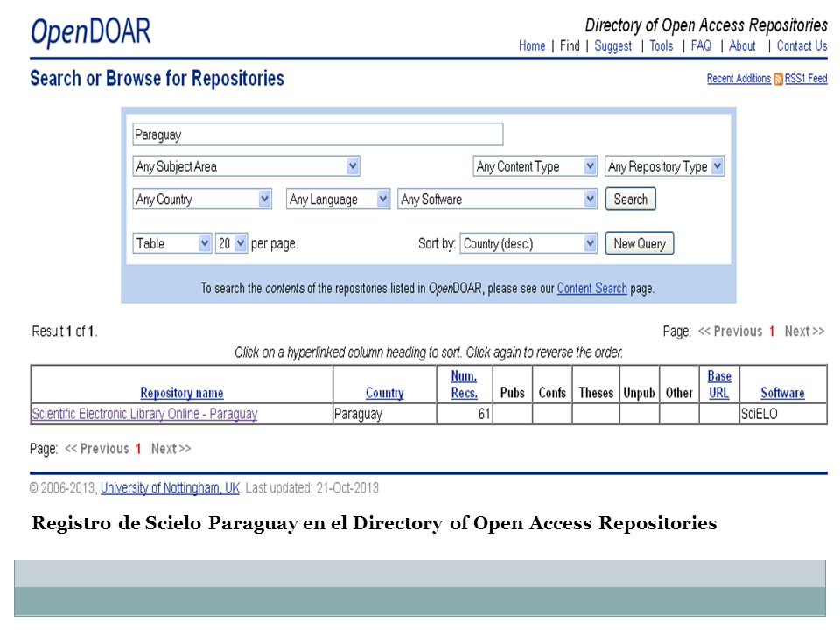
Task: Click the SciELO software table cell
Action: 783,414
